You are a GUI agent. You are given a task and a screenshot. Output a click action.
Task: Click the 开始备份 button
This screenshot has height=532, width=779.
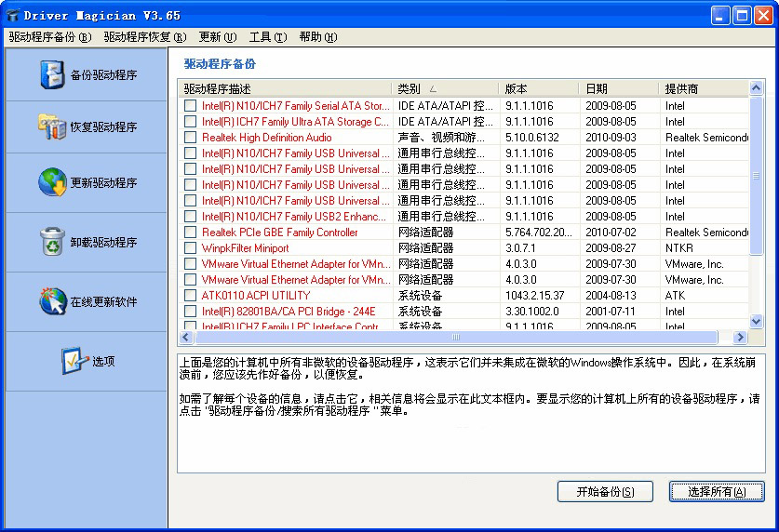pos(605,492)
